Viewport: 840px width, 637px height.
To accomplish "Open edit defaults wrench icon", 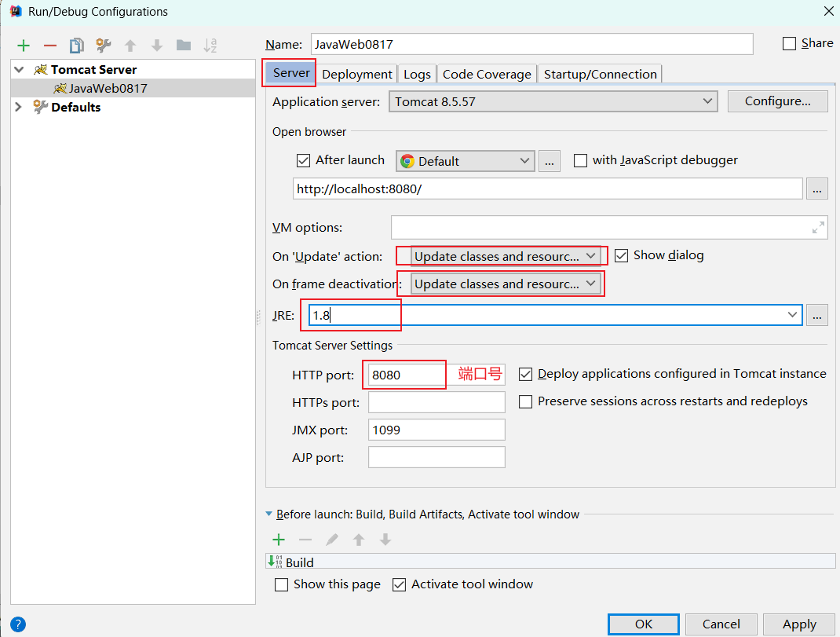I will [x=104, y=46].
